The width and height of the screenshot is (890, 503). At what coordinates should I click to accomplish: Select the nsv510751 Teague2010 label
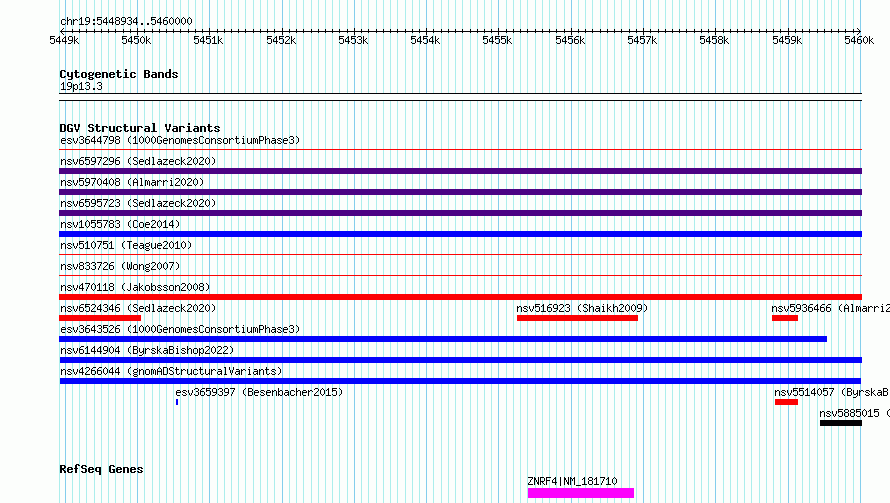(126, 245)
